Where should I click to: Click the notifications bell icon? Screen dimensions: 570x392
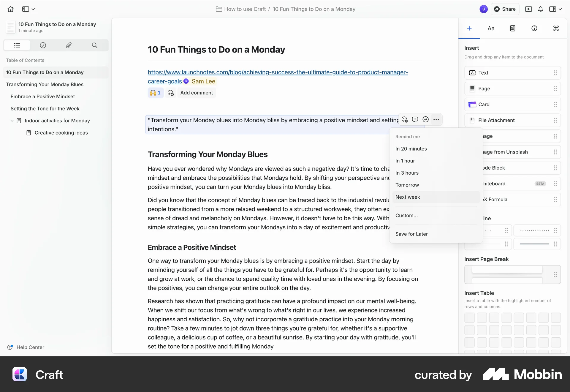540,9
